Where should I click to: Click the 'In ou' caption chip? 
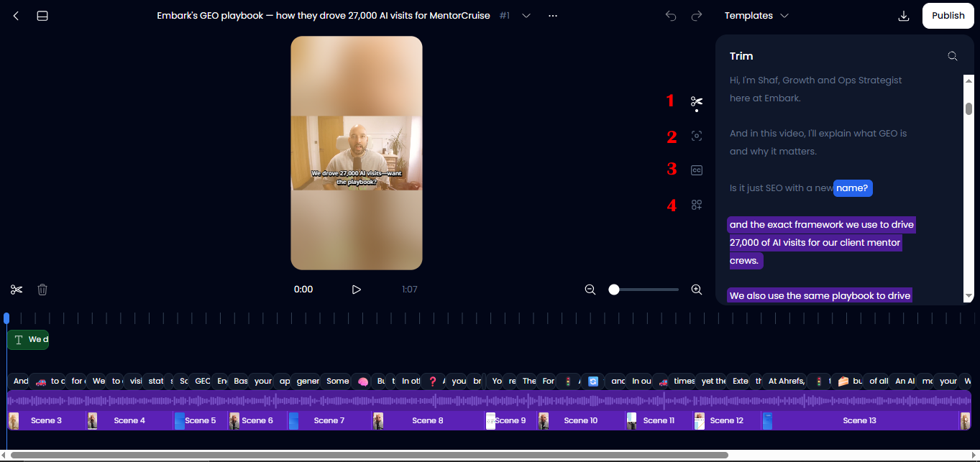point(641,382)
